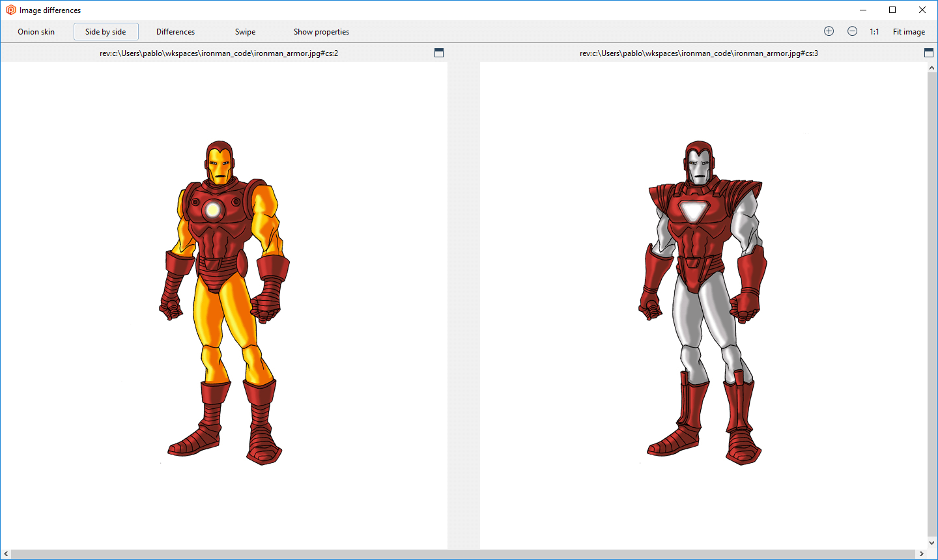Click the cs:3 revision file path label
This screenshot has width=938, height=560.
[x=699, y=53]
